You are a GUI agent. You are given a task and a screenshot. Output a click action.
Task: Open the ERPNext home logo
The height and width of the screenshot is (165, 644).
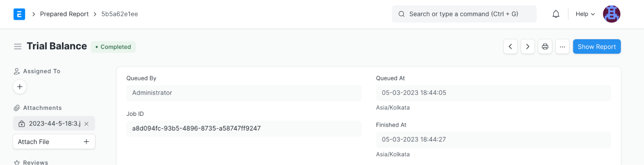click(x=19, y=14)
